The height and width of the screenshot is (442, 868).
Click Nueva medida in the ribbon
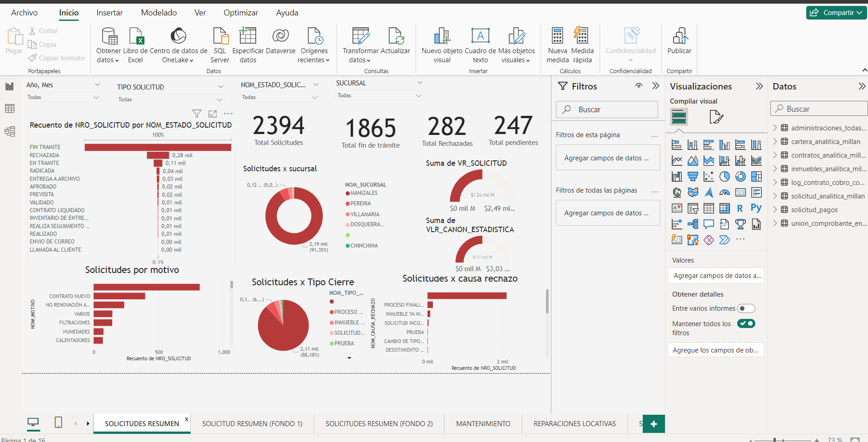(557, 45)
